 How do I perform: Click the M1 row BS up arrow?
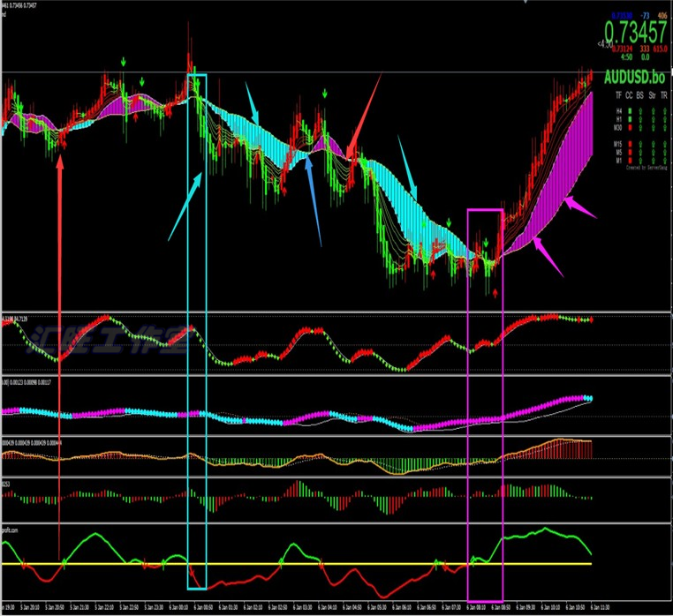click(x=640, y=161)
